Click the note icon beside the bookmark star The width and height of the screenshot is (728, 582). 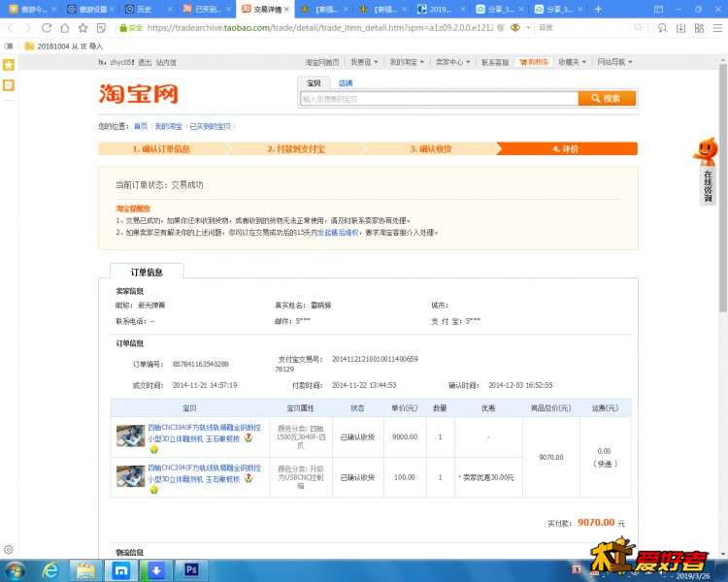point(101,28)
